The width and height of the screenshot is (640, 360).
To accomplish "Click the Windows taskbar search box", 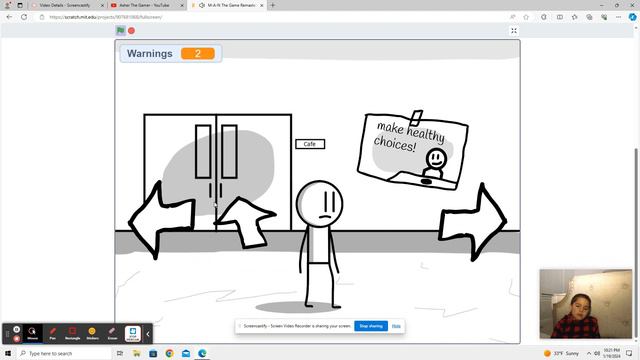I will pyautogui.click(x=64, y=353).
